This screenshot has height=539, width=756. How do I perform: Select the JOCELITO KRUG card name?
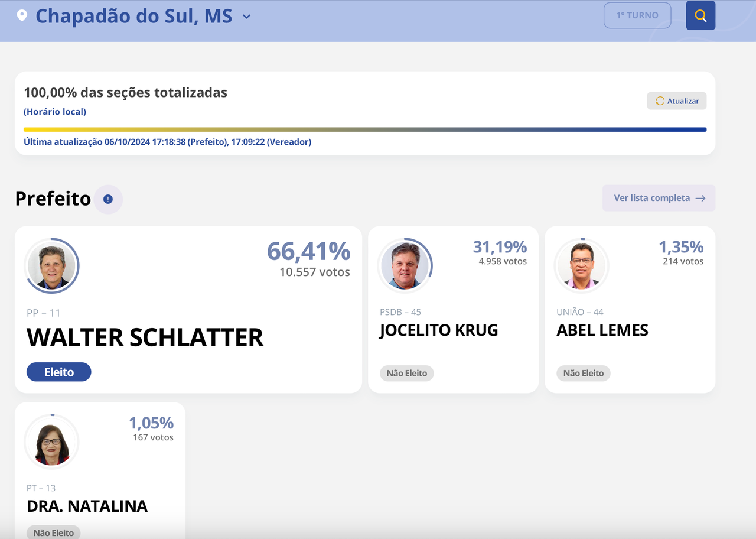439,330
